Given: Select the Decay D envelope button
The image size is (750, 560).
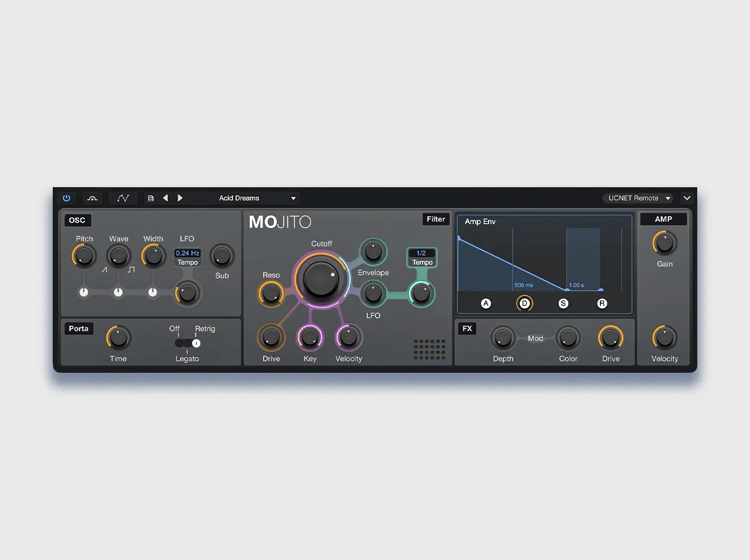Looking at the screenshot, I should coord(524,304).
